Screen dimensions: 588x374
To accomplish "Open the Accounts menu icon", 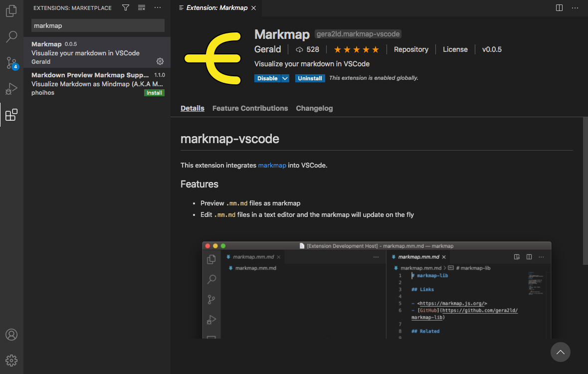I will (x=11, y=334).
